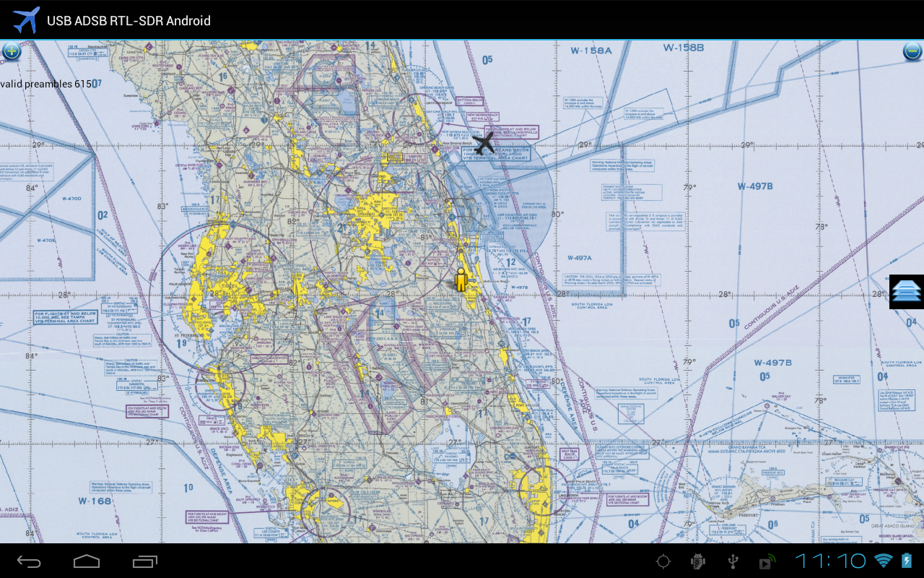The width and height of the screenshot is (924, 578).
Task: Tap the Android back button
Action: (29, 561)
